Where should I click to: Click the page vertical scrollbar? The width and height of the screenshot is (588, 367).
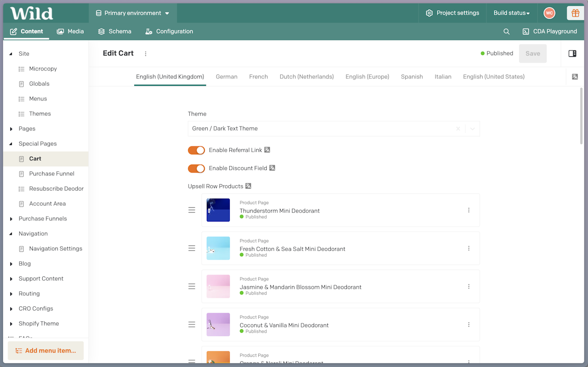coord(582,116)
